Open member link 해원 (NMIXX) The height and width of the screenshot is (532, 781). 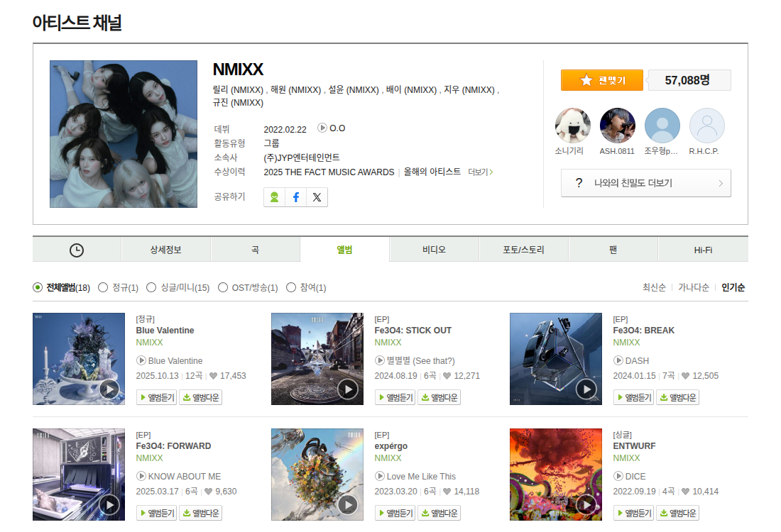tap(296, 89)
